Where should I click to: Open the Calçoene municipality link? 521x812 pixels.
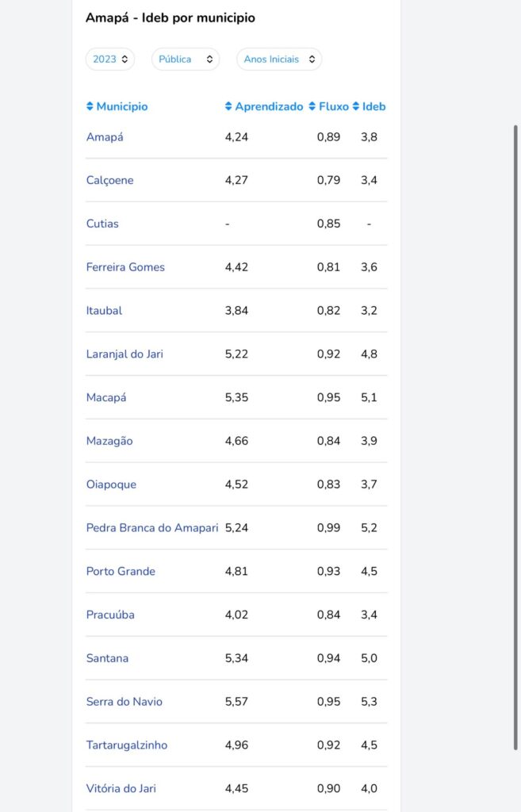pyautogui.click(x=109, y=180)
